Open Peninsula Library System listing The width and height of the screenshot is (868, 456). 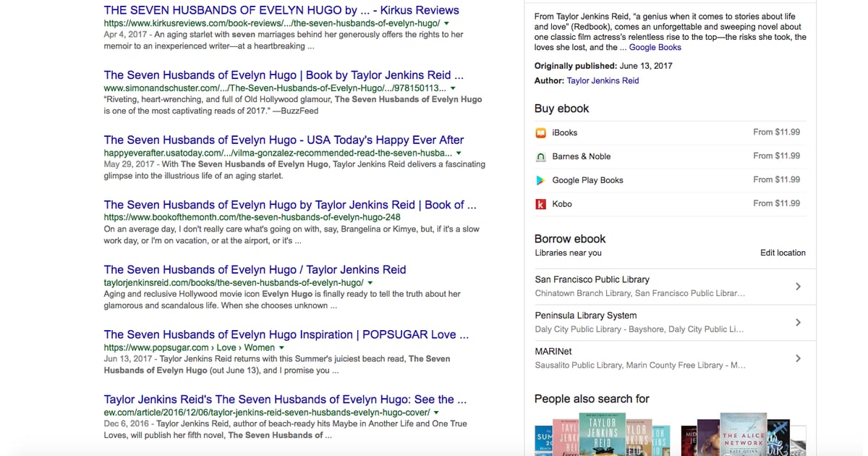[671, 322]
